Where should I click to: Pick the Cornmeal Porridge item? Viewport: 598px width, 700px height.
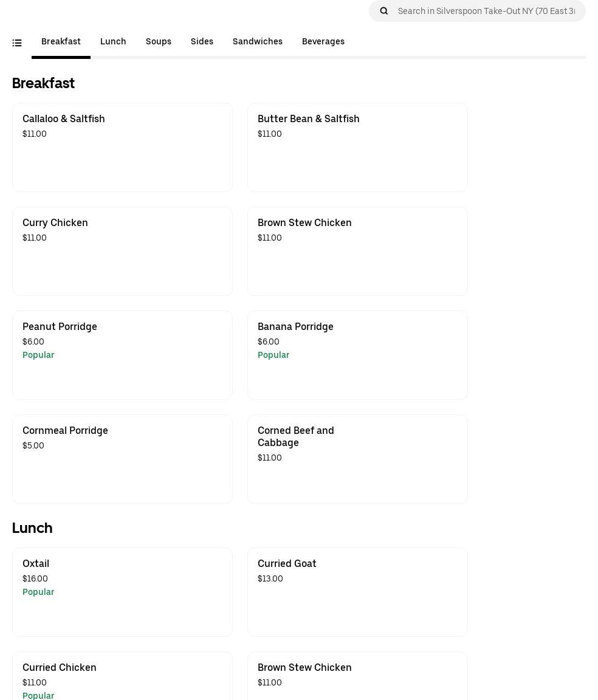coord(122,459)
